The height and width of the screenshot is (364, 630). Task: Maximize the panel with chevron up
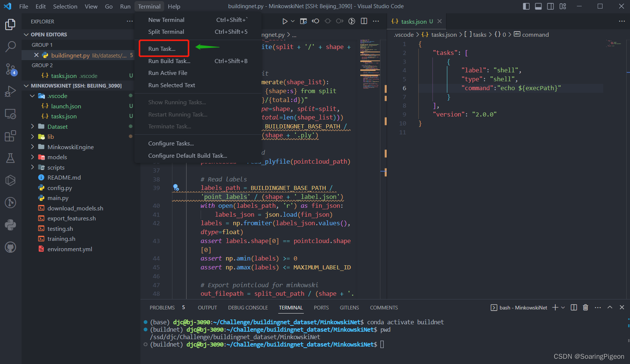click(610, 307)
